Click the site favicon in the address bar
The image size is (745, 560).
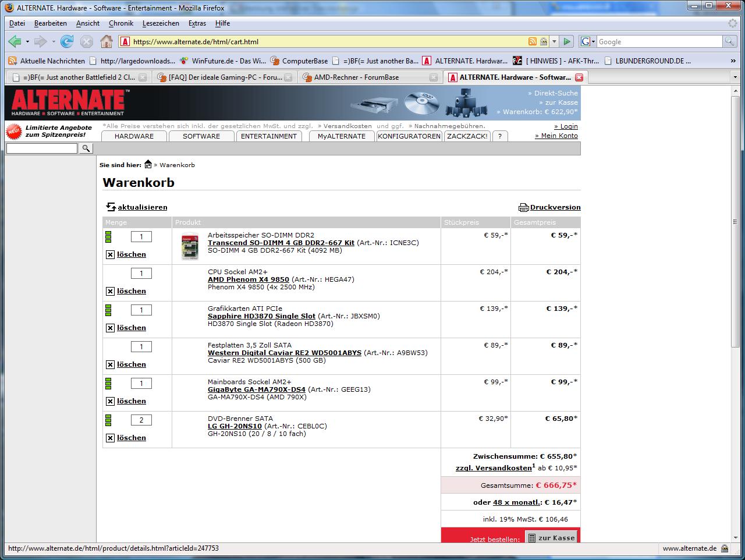pos(125,41)
